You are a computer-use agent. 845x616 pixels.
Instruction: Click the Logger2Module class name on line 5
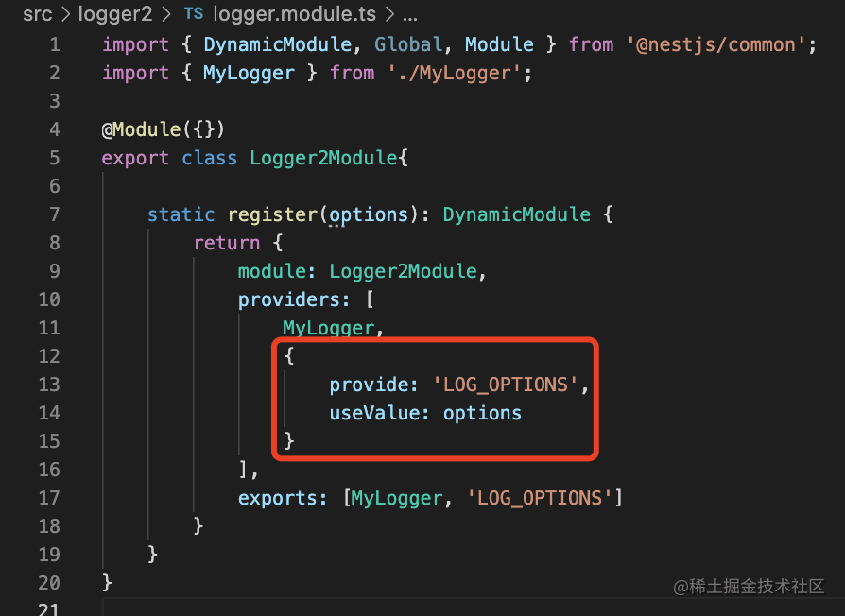click(x=324, y=158)
